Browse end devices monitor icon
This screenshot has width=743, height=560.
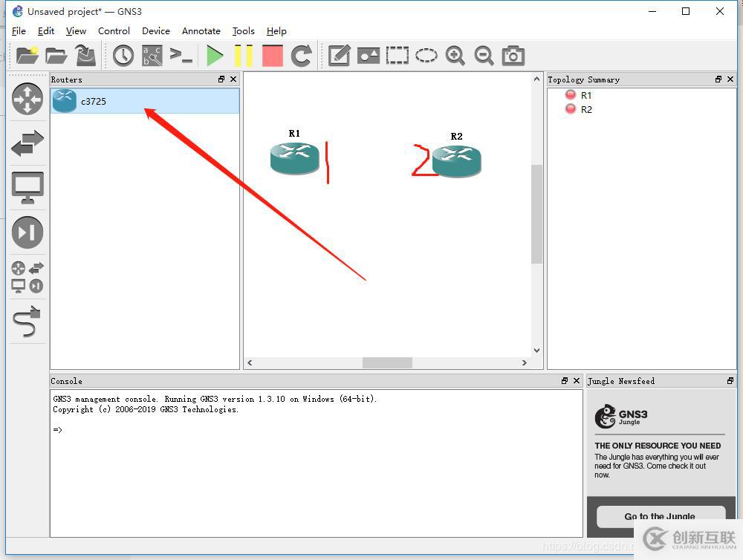(27, 188)
